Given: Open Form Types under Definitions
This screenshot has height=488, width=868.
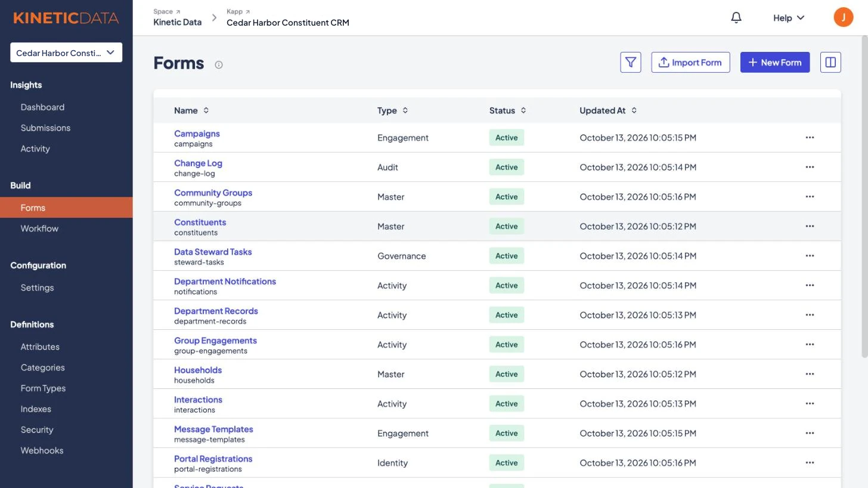Looking at the screenshot, I should point(43,388).
